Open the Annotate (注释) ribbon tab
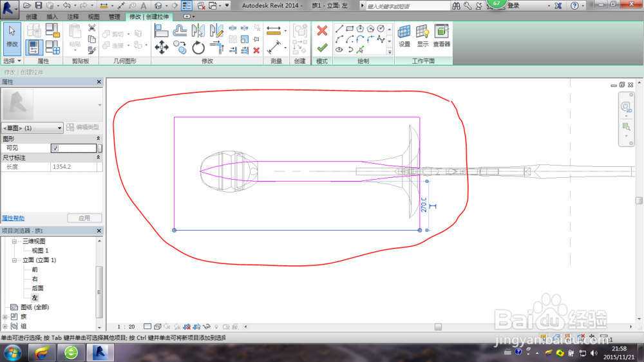This screenshot has height=362, width=644. click(73, 17)
